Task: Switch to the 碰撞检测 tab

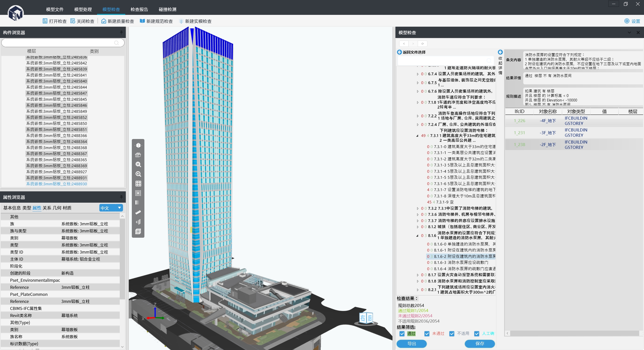Action: click(167, 9)
